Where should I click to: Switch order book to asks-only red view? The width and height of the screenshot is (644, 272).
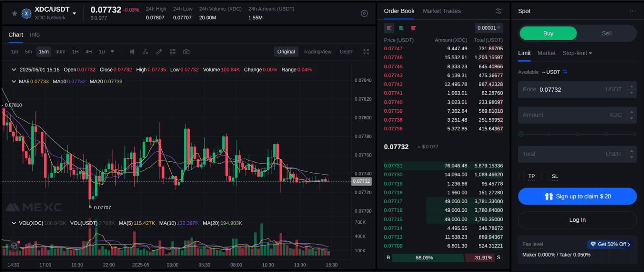[x=413, y=28]
